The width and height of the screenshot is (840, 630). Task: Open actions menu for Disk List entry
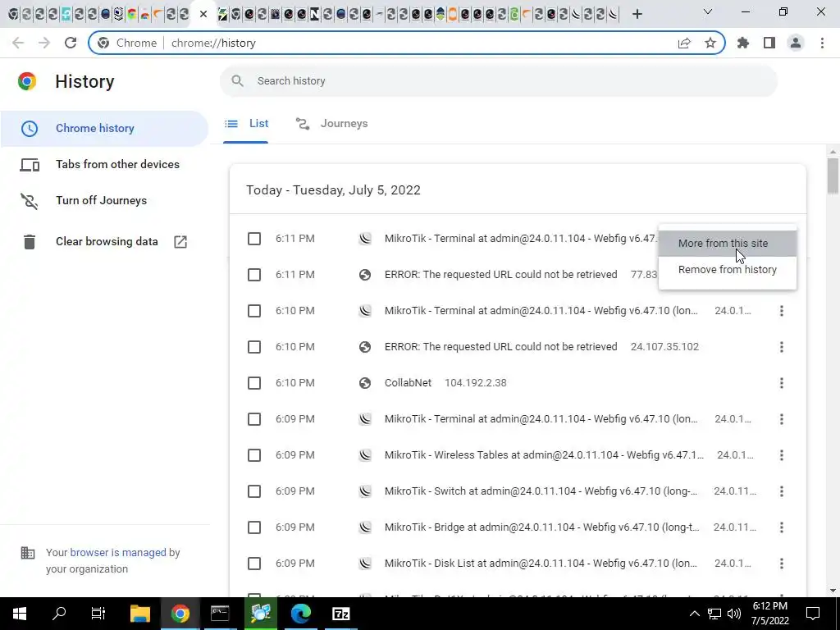[x=782, y=564]
